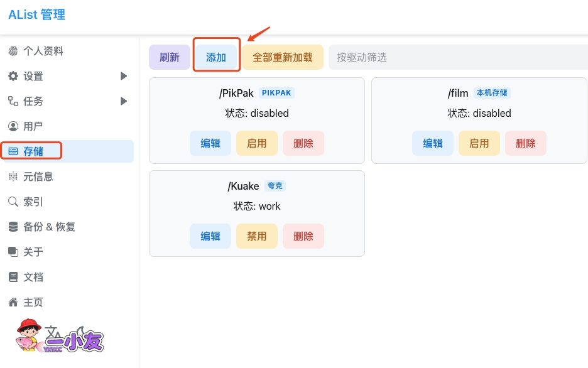Click the database icon beside 备份 & 恢复

(13, 227)
